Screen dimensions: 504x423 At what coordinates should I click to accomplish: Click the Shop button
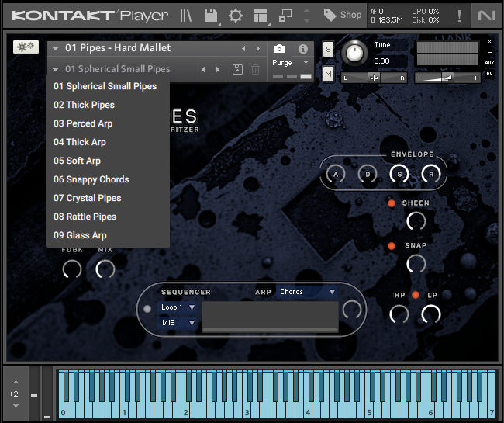(343, 15)
